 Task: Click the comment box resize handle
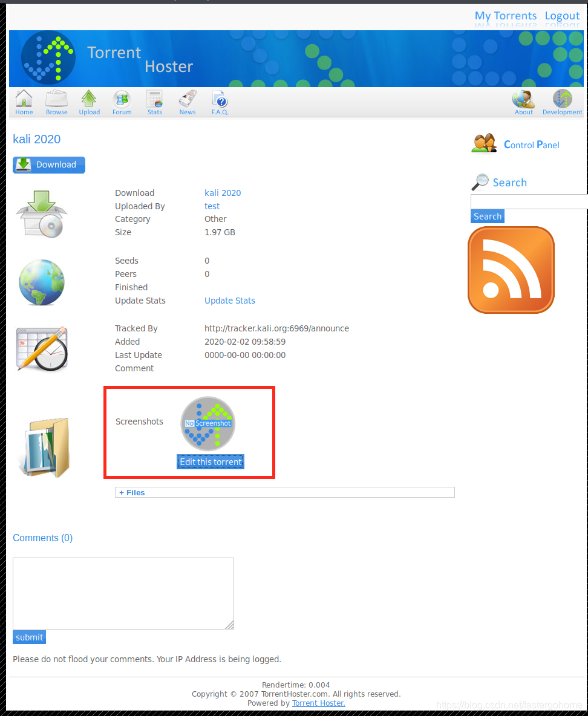tap(230, 625)
